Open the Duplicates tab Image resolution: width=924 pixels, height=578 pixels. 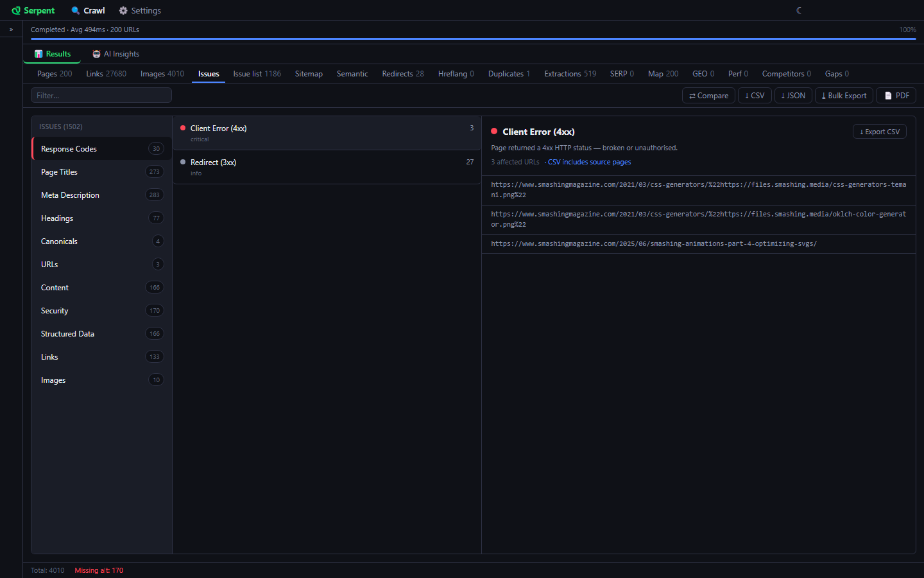click(x=509, y=74)
